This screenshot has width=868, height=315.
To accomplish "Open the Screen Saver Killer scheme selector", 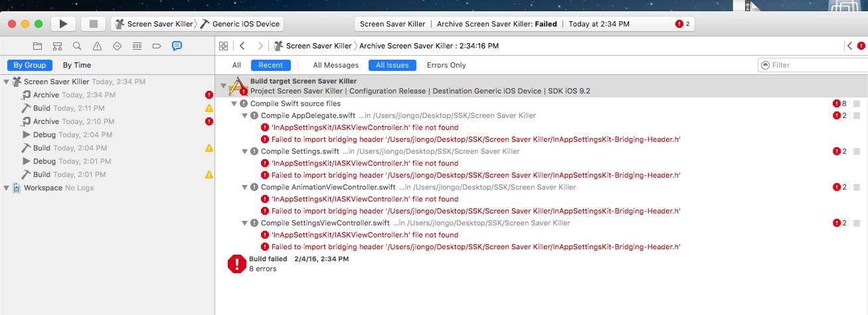I will point(153,24).
